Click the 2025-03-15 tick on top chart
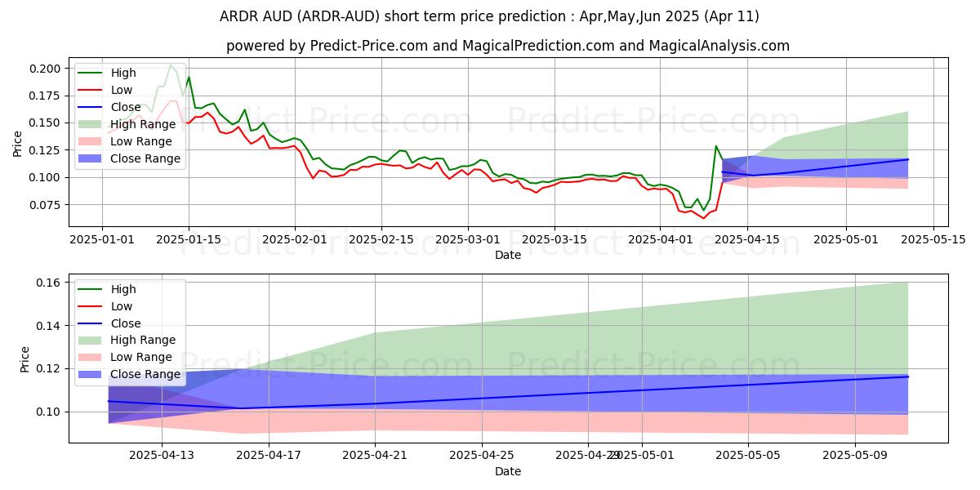 [555, 239]
